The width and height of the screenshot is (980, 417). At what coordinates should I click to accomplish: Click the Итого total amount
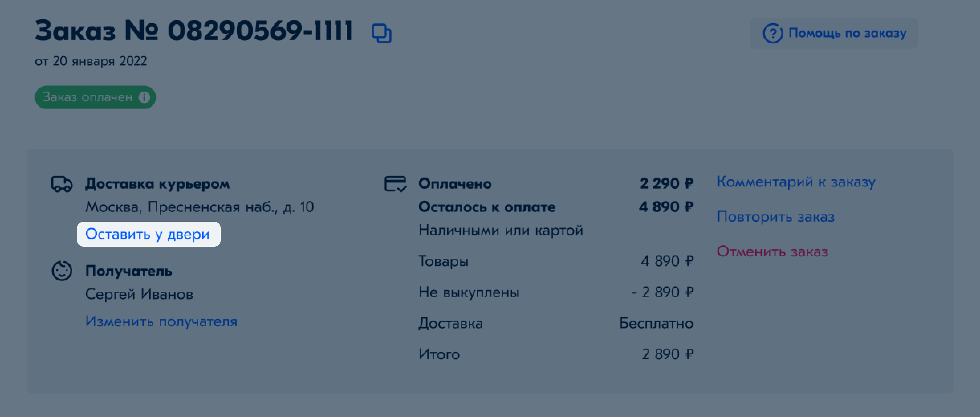coord(667,354)
